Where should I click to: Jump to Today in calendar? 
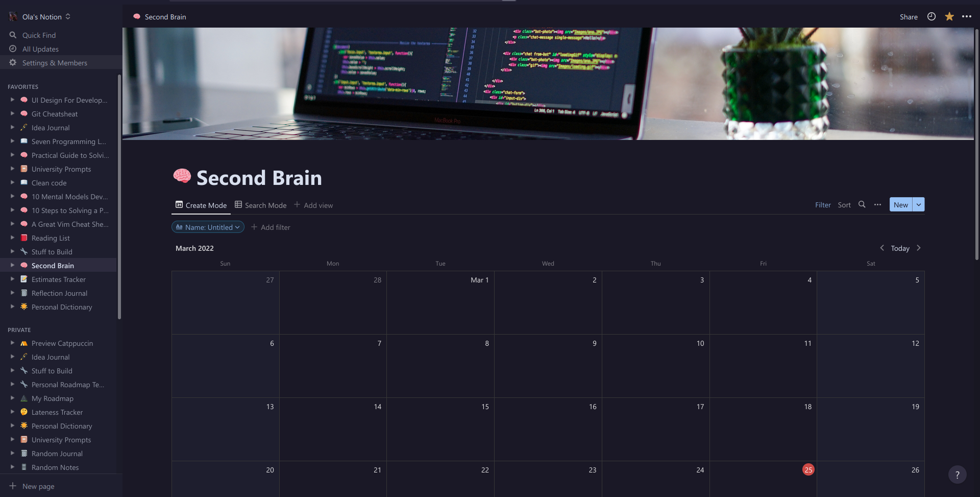tap(900, 248)
